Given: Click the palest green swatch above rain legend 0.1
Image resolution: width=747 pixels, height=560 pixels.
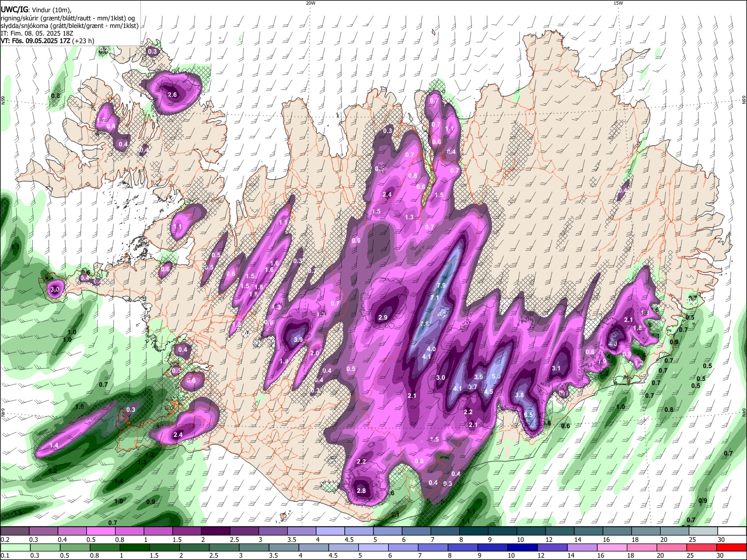Looking at the screenshot, I should click(x=15, y=547).
